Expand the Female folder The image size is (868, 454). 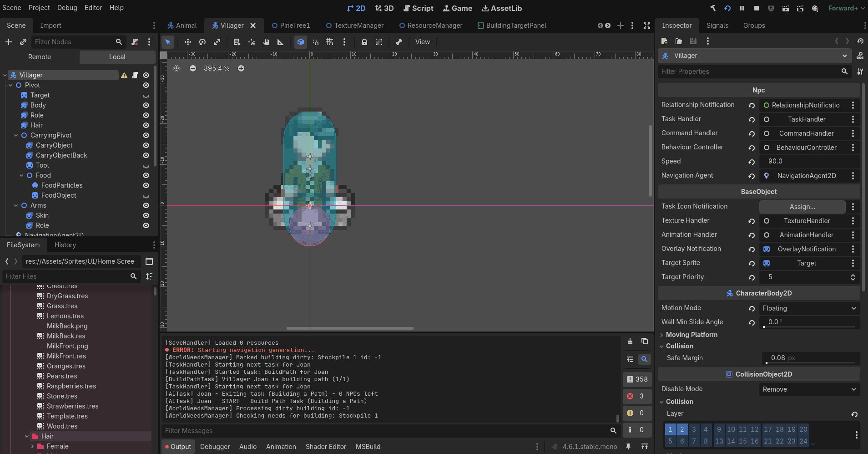[x=32, y=446]
